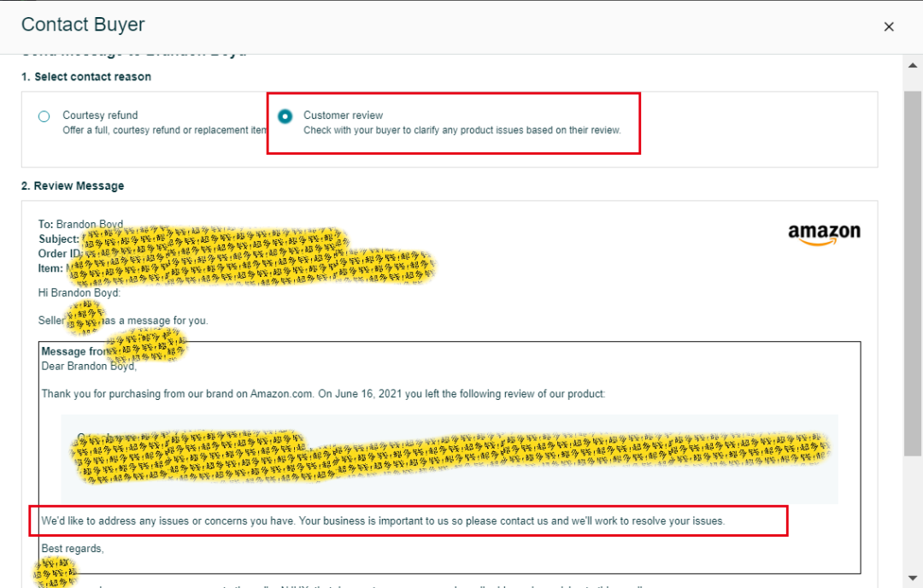Select the Customer review radio option
Viewport: 923px width, 588px height.
(x=285, y=116)
